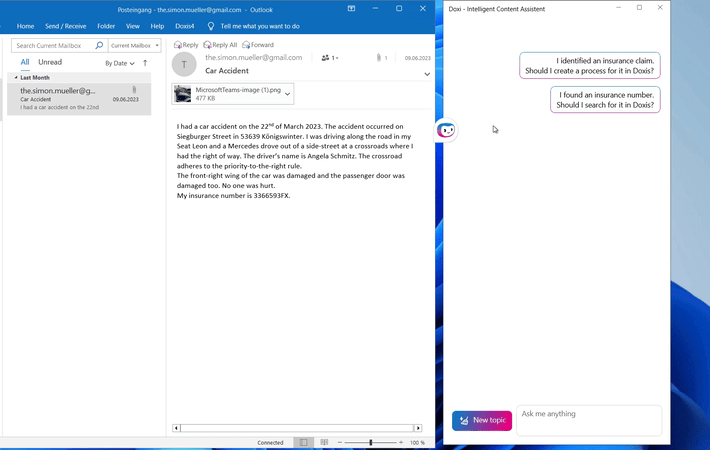Click Reply All on the email
This screenshot has width=710, height=450.
pyautogui.click(x=208, y=45)
